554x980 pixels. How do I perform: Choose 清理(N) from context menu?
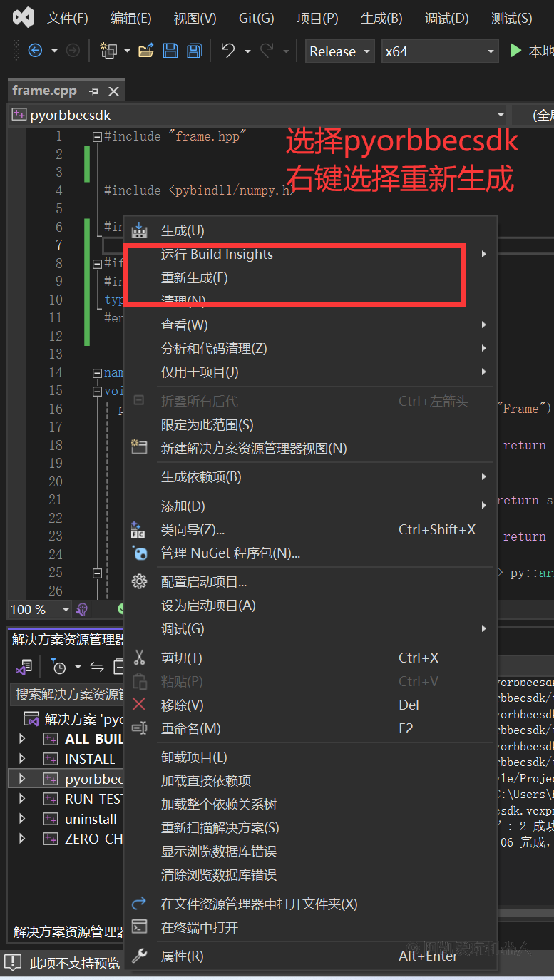311,301
